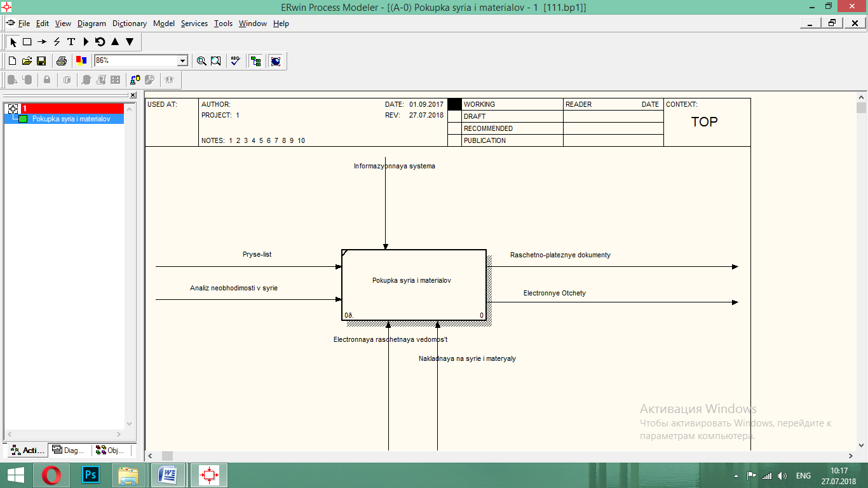The height and width of the screenshot is (488, 868).
Task: Open the Diagram Dictionary Editor tool
Action: (86, 42)
